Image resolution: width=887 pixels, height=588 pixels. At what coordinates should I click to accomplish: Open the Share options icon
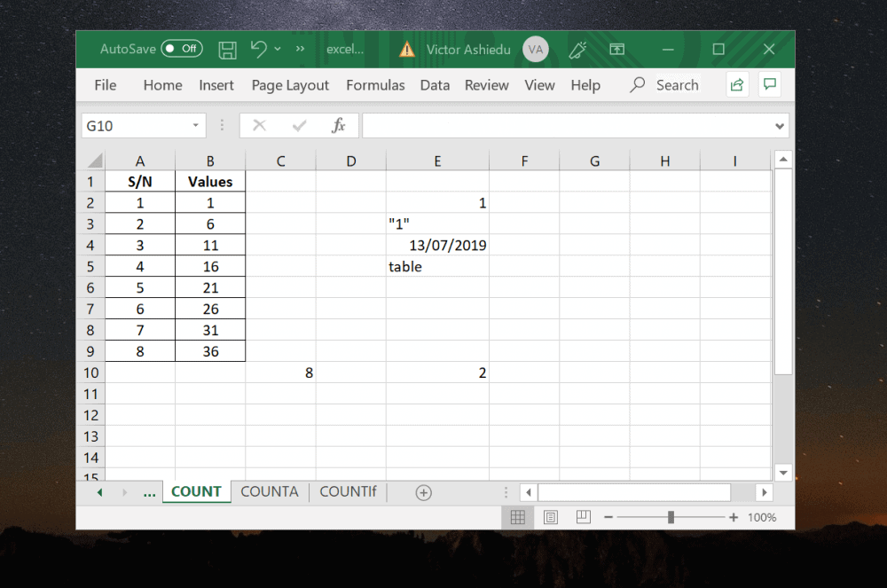[x=737, y=84]
